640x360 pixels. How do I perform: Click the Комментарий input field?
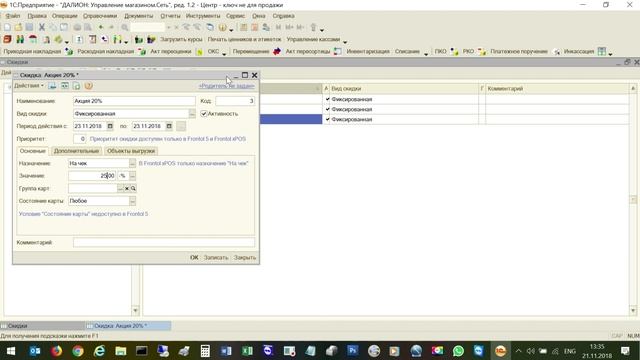pos(164,242)
